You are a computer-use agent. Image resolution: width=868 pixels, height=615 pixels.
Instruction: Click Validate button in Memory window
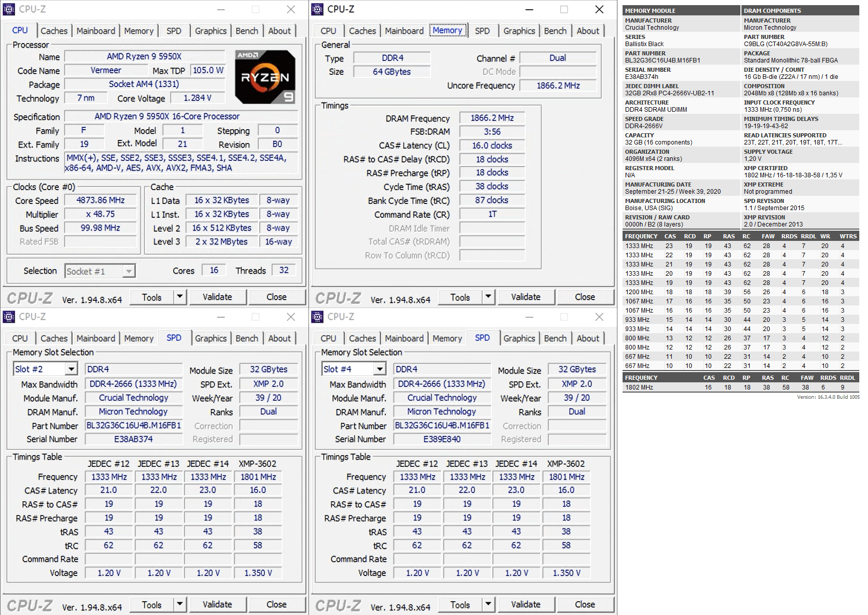tap(526, 297)
